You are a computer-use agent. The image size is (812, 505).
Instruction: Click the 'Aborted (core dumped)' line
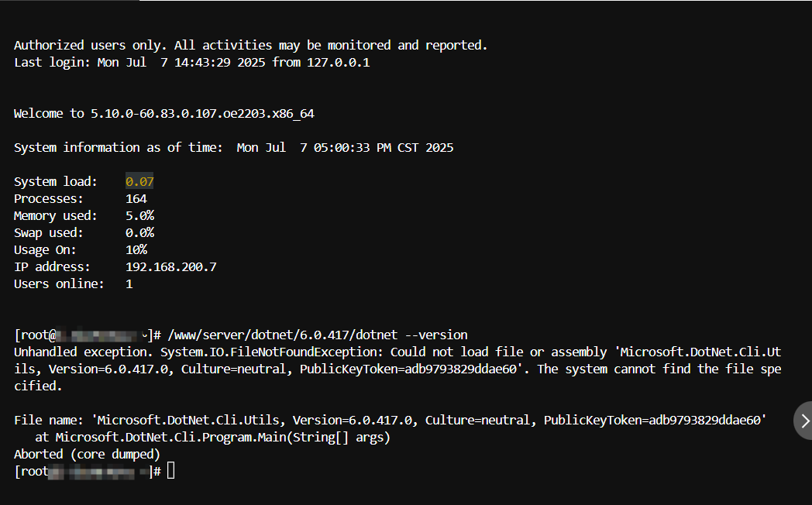(87, 455)
